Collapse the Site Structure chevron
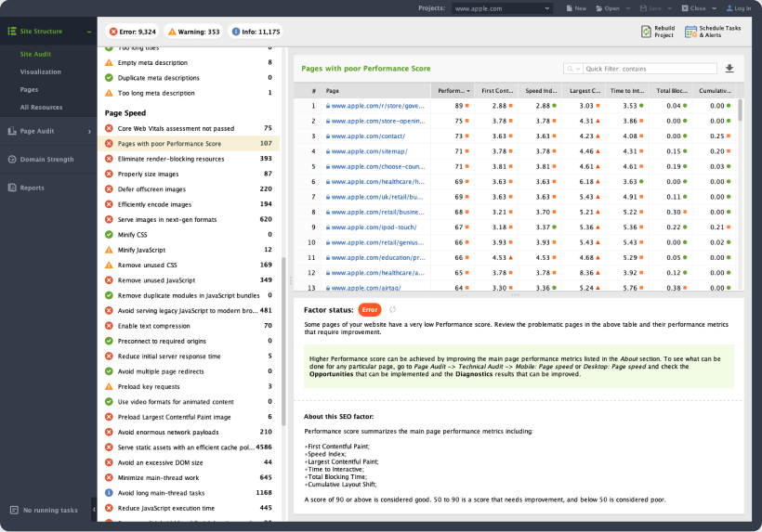This screenshot has width=762, height=532. point(89,32)
